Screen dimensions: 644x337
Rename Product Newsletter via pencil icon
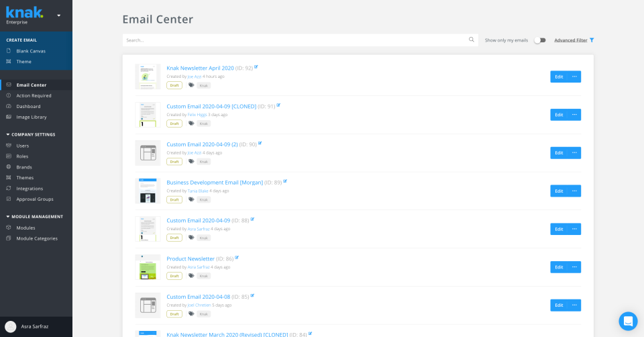pyautogui.click(x=237, y=258)
